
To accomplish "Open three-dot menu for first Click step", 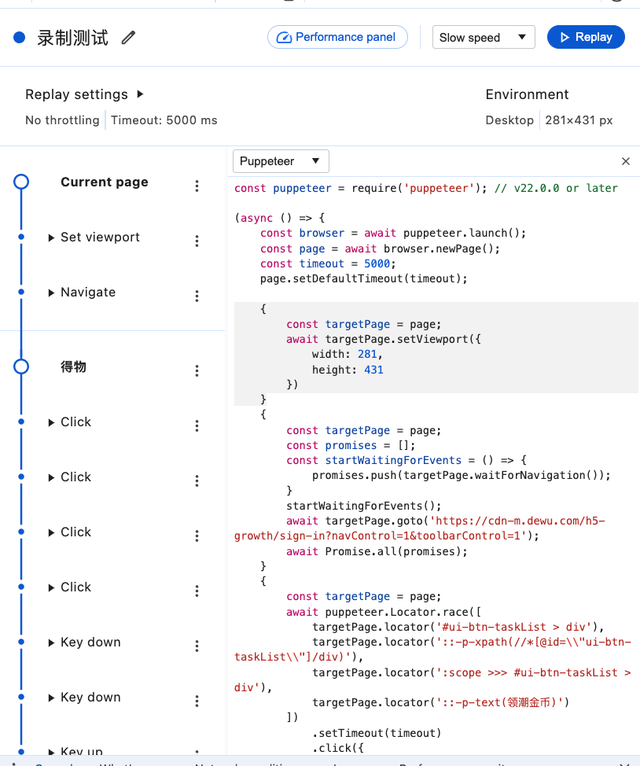I will pos(197,426).
